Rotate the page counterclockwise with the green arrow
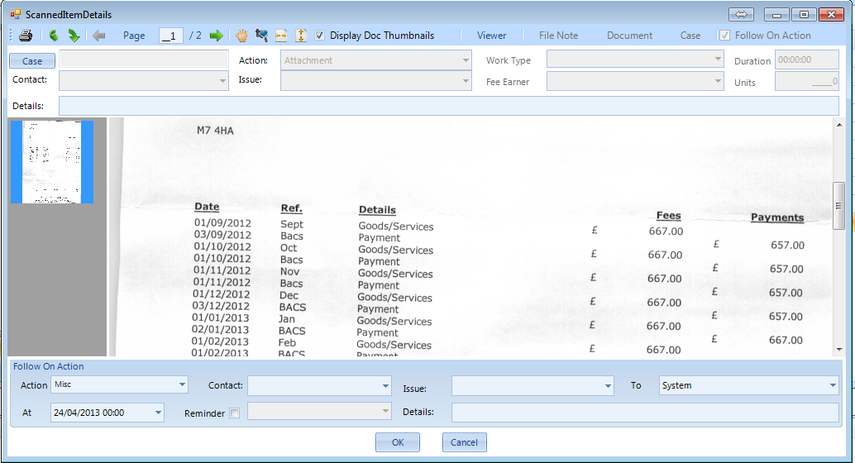 (53, 36)
